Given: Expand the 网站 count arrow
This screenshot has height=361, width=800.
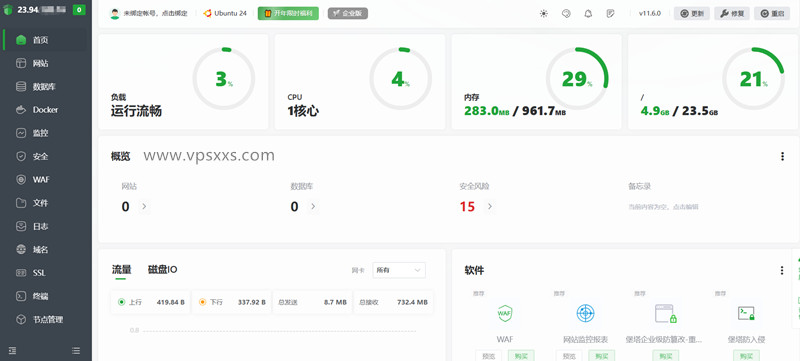Looking at the screenshot, I should [x=144, y=207].
